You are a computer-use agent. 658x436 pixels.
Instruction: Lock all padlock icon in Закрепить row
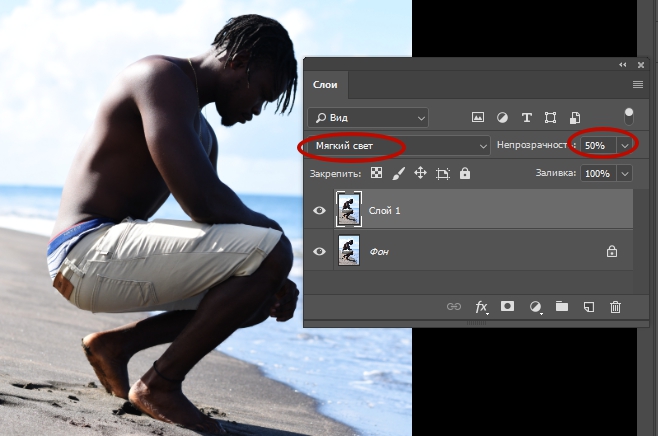(465, 173)
